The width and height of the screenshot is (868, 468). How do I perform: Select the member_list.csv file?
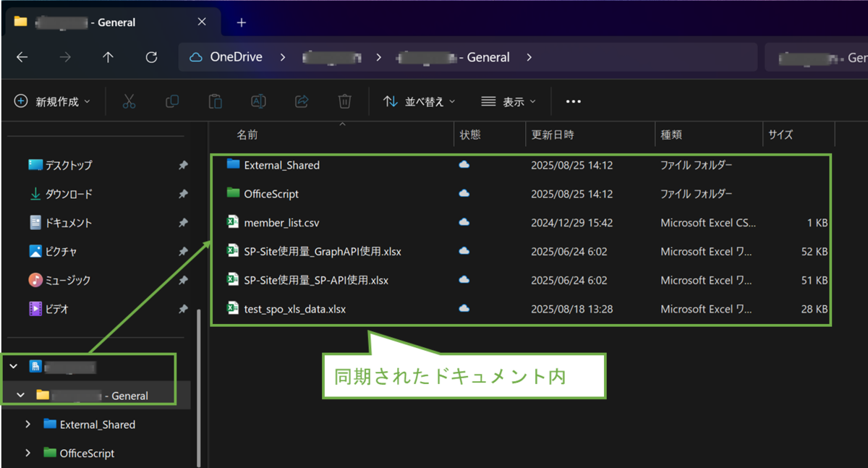(281, 223)
